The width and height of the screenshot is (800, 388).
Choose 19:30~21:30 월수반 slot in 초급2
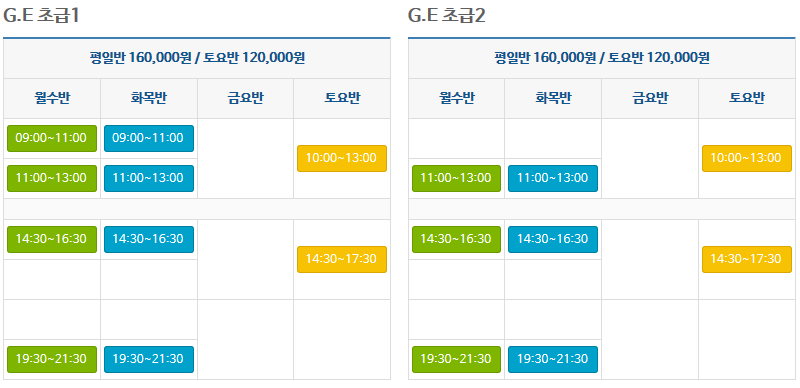[457, 359]
